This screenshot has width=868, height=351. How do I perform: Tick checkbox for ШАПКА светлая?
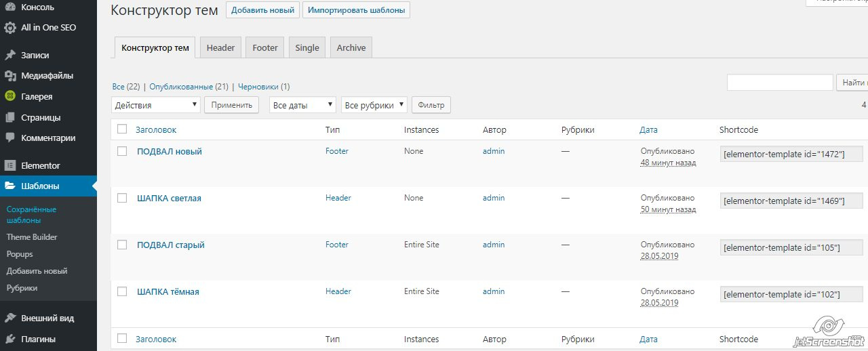tap(122, 198)
